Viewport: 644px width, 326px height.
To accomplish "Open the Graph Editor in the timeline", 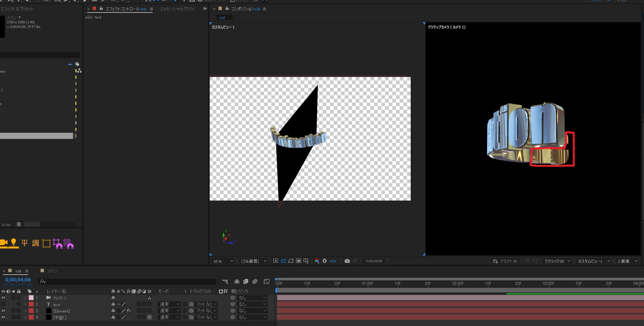I will (267, 282).
